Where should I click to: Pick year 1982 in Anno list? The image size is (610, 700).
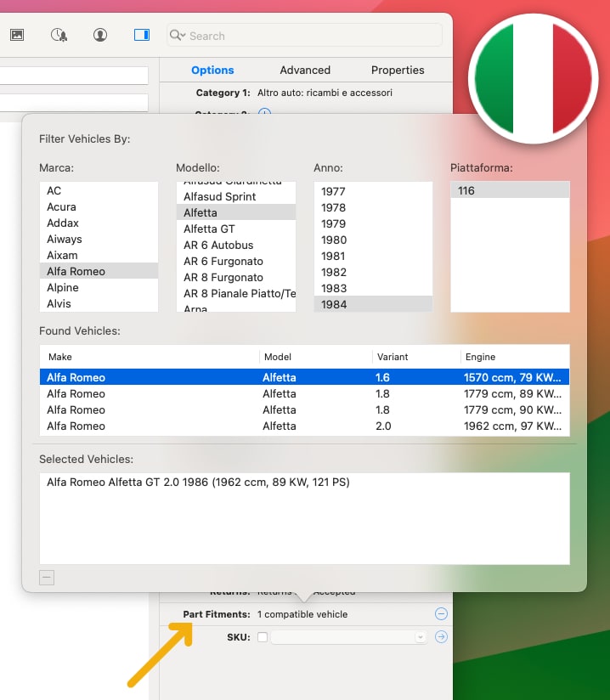pos(373,272)
